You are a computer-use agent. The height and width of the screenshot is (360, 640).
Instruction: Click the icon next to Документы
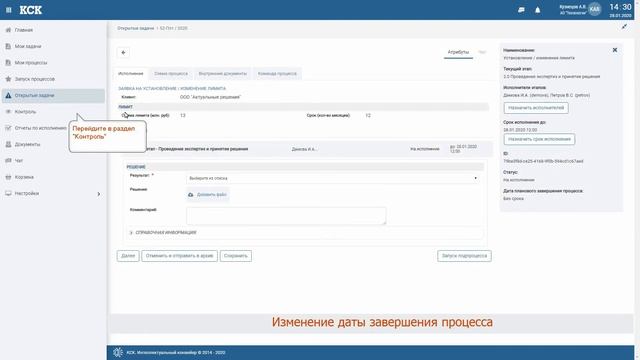8,144
